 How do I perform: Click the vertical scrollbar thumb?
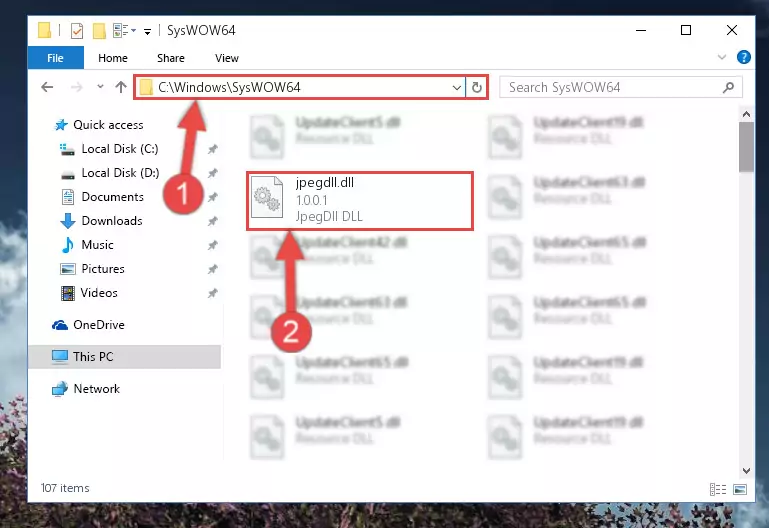coord(746,147)
